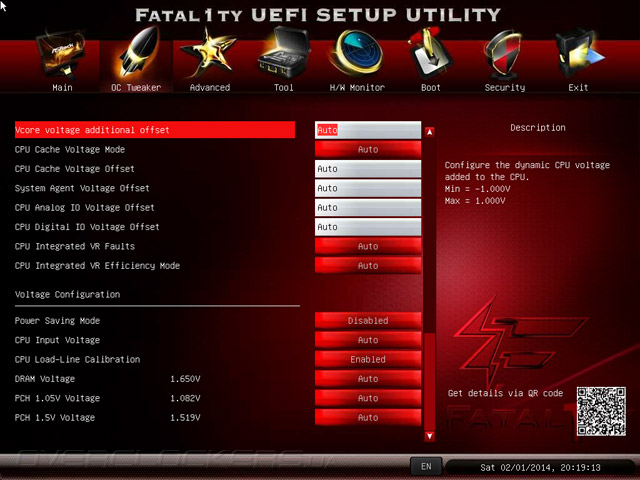Click the vertical scrollbar thumb
This screenshot has width=640, height=480.
429,381
